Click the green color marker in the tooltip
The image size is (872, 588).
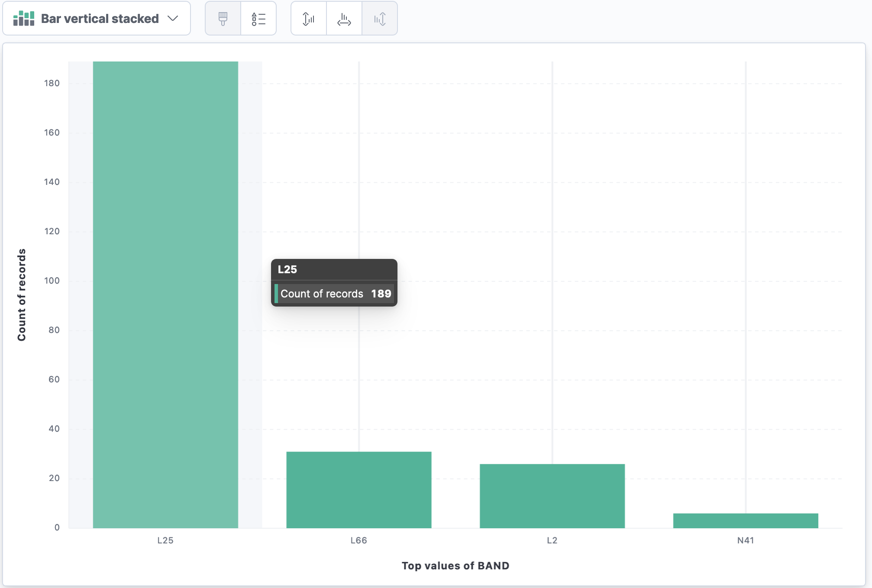276,294
